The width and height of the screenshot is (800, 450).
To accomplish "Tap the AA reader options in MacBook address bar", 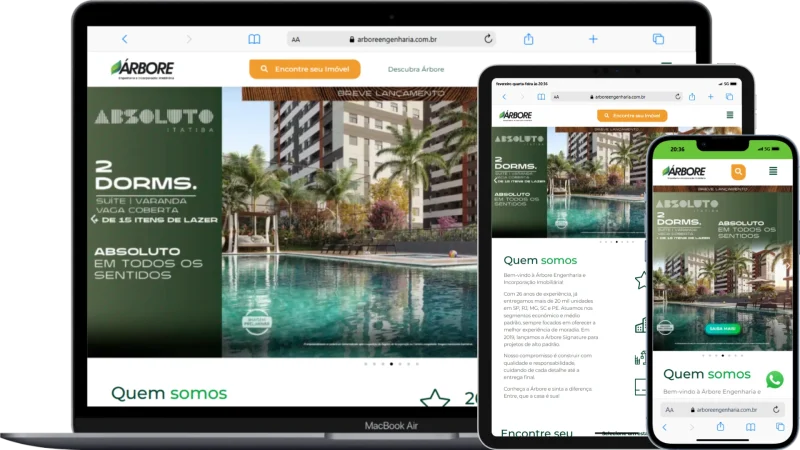I will tap(296, 39).
